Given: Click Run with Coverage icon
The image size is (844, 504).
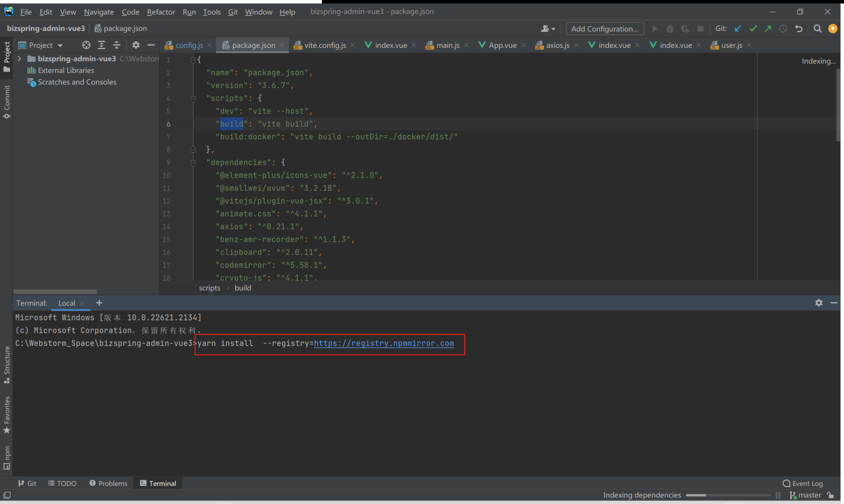Looking at the screenshot, I should point(685,29).
